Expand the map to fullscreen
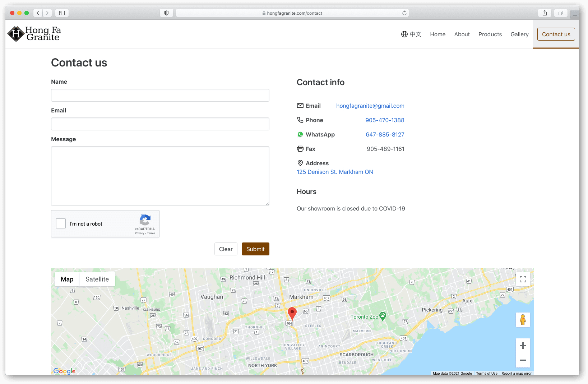This screenshot has width=588, height=384. click(523, 279)
